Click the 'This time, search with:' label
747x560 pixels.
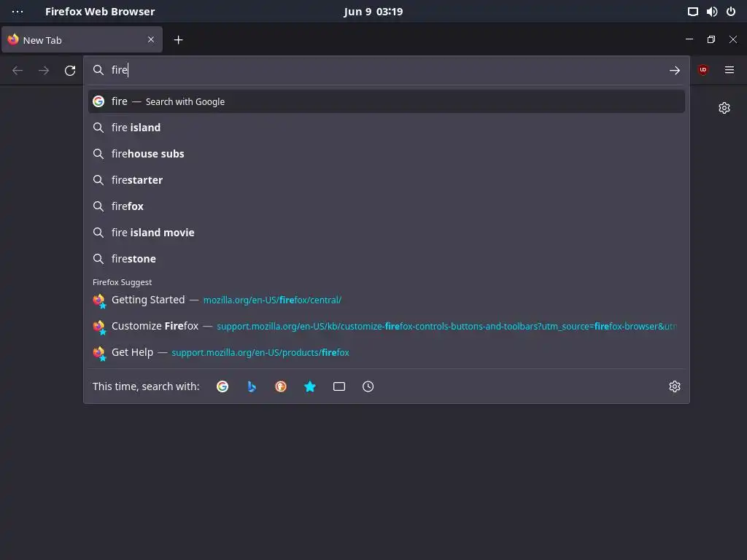(146, 386)
